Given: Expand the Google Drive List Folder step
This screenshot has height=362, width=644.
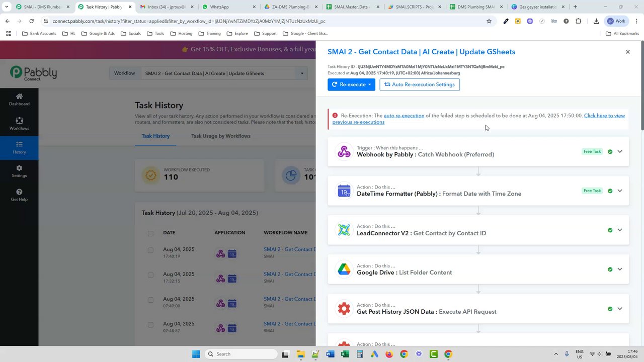Looking at the screenshot, I should point(620,269).
